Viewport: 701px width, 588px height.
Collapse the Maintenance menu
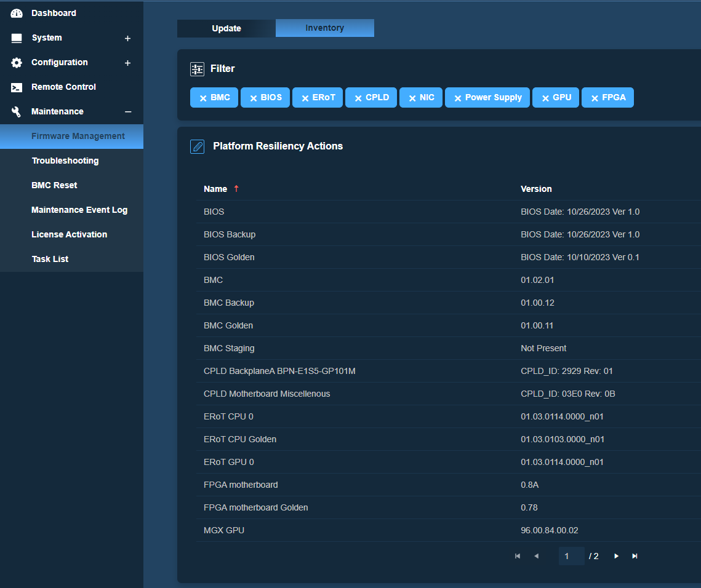(127, 111)
